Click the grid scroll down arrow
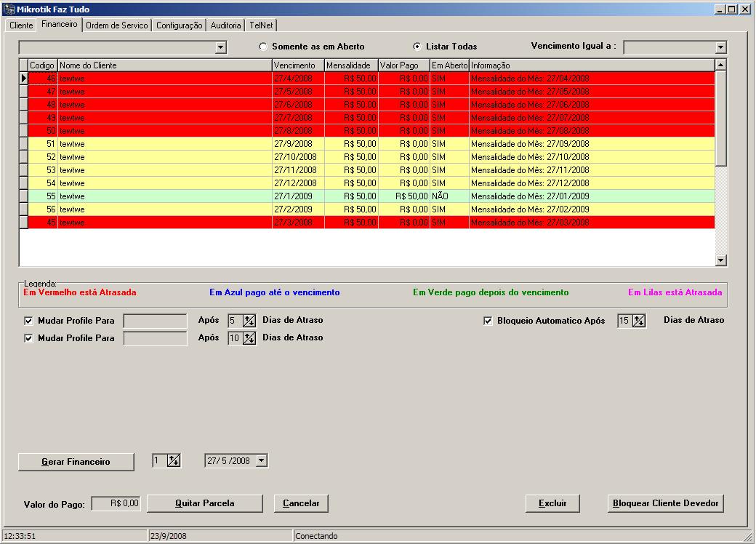Screen dimensions: 756x544 (x=721, y=260)
